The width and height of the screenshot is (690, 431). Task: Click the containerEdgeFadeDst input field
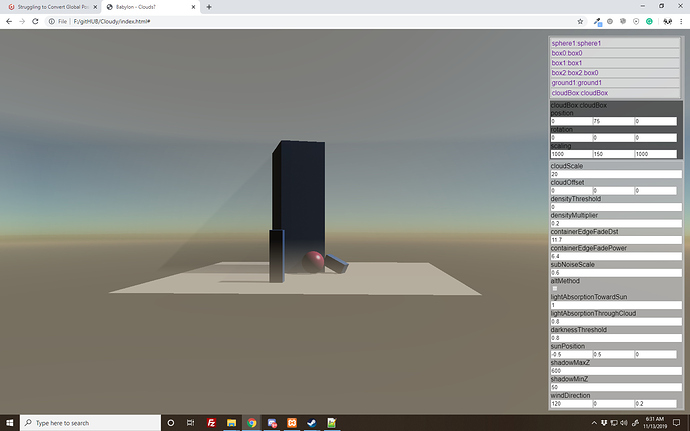616,240
